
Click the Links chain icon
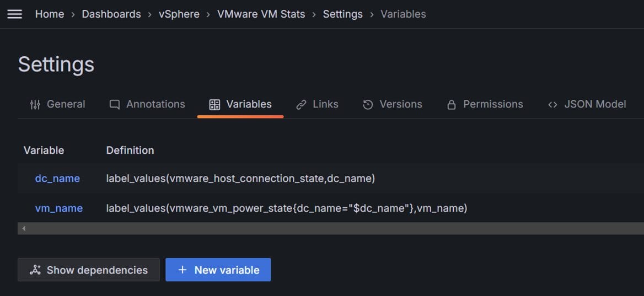[301, 105]
